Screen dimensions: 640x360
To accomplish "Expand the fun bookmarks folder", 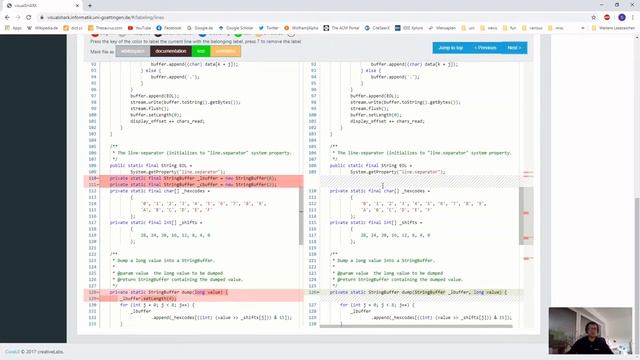I will (509, 28).
